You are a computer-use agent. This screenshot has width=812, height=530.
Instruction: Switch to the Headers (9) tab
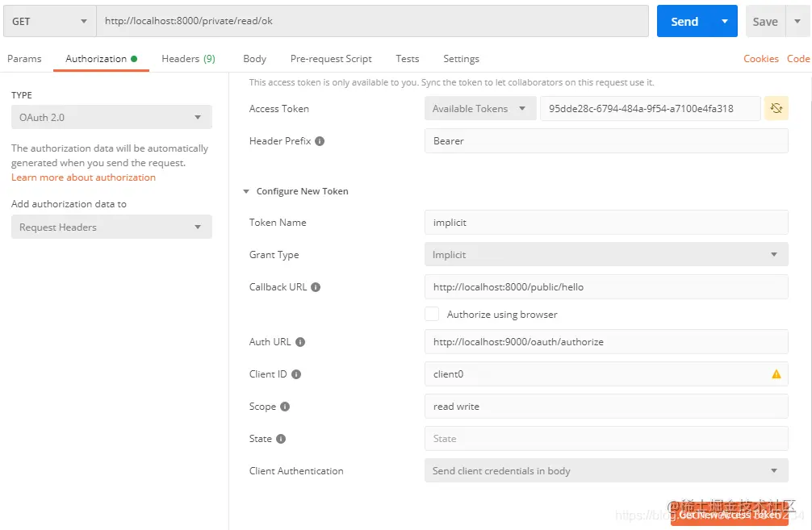click(189, 59)
